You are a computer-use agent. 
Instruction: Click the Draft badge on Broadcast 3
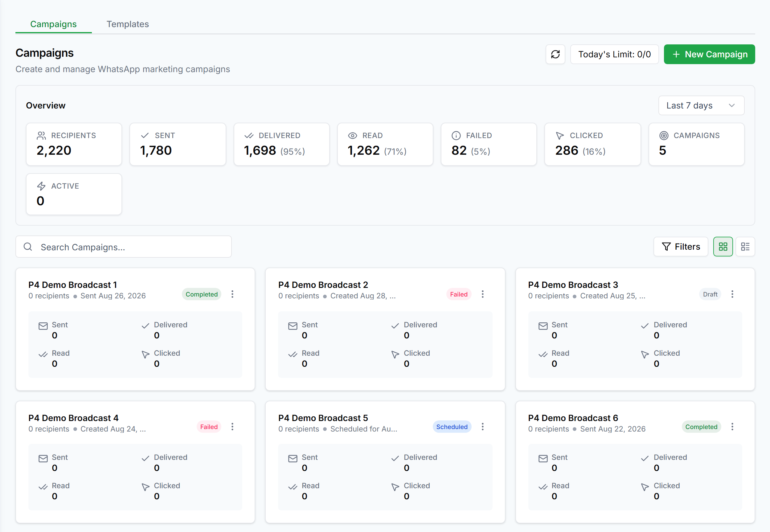tap(710, 294)
